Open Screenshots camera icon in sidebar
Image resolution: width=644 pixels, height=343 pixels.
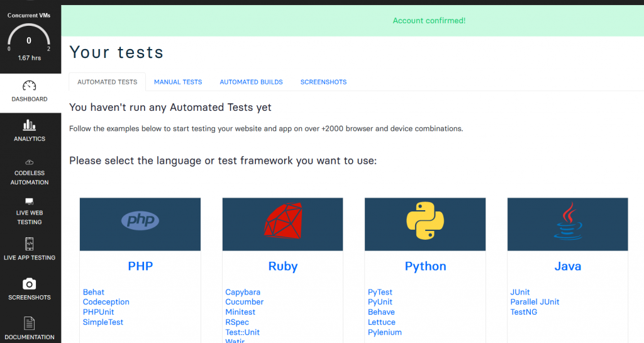[30, 284]
